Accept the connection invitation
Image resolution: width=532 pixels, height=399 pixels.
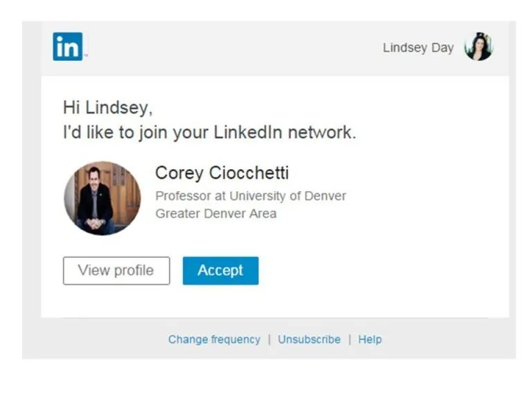[x=220, y=271]
